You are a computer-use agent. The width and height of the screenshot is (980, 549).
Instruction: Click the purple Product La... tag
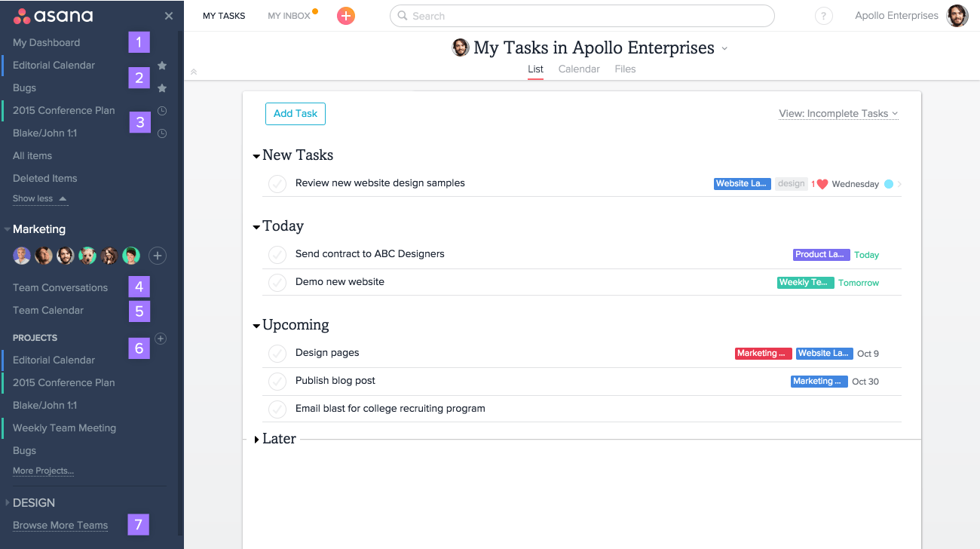click(821, 255)
